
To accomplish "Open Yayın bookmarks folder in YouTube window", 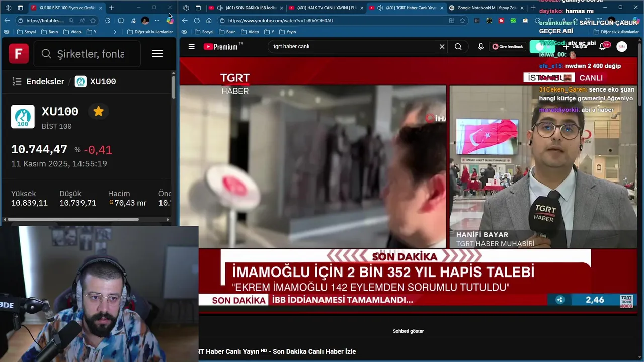I will tap(288, 32).
